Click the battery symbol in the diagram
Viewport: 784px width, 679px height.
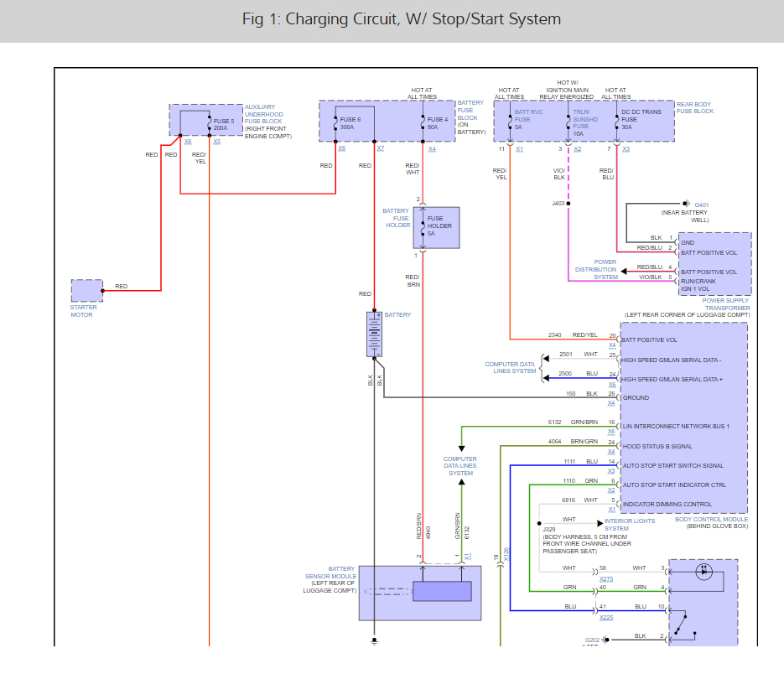click(374, 334)
